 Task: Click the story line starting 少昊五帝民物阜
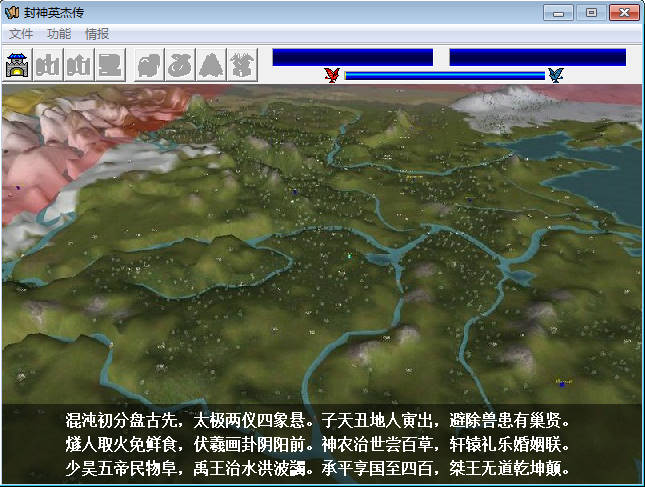[x=317, y=468]
